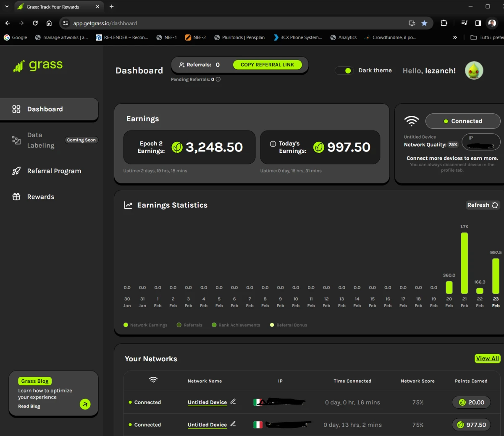
Task: Bookmark this page with star icon
Action: coord(424,23)
